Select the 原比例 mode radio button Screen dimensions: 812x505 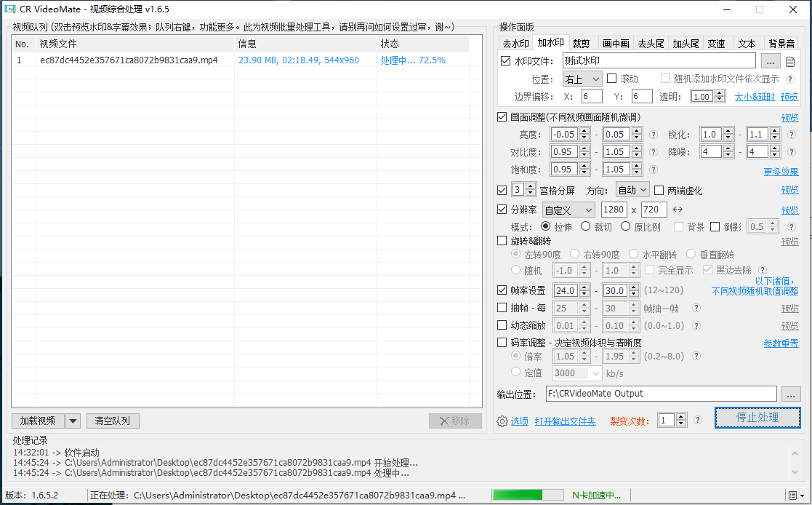(x=625, y=226)
